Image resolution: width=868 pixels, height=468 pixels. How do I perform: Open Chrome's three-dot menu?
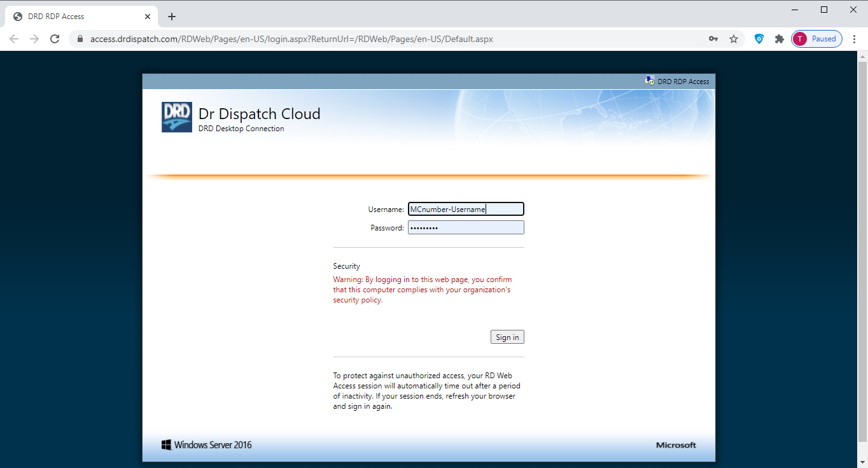(x=854, y=39)
